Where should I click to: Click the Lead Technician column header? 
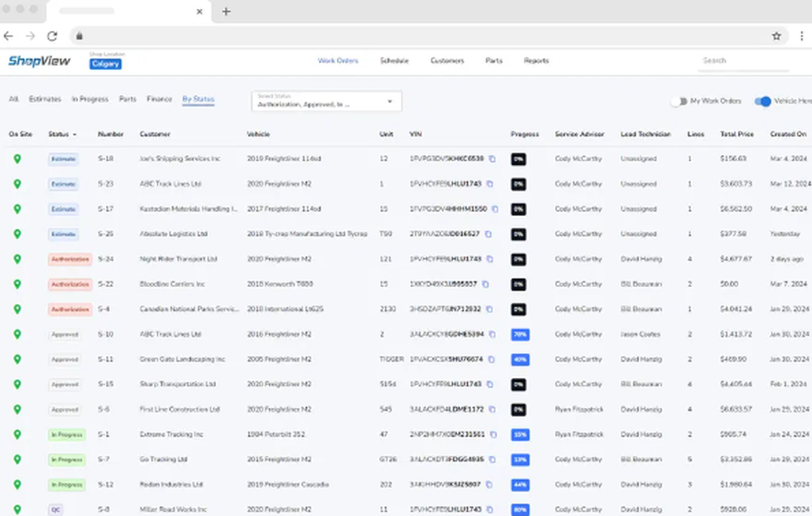point(646,134)
